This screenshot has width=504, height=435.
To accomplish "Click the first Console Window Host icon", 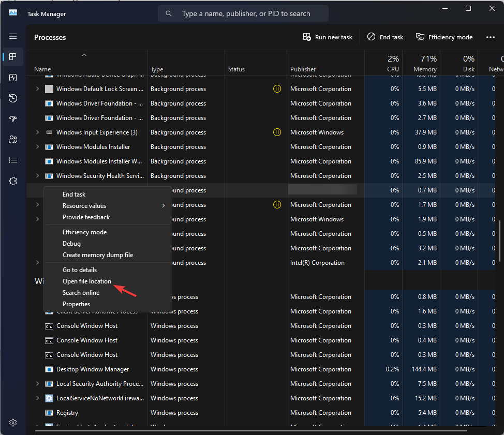I will (49, 326).
